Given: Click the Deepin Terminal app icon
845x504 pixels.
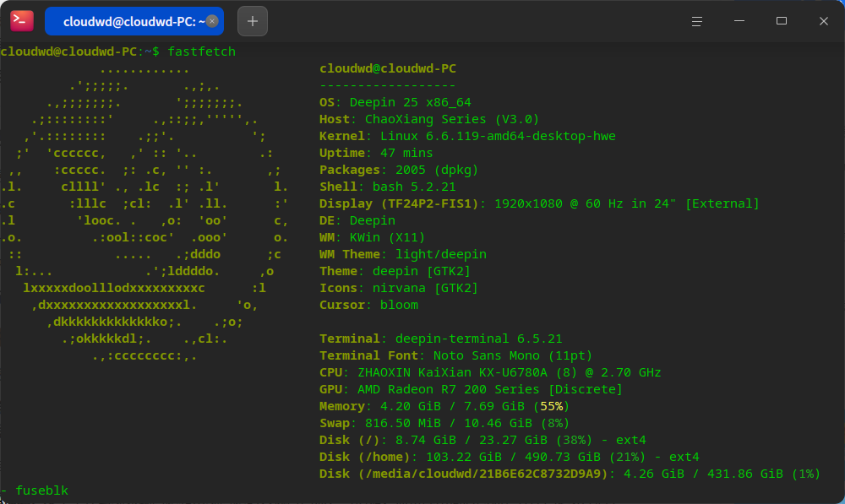Looking at the screenshot, I should click(22, 21).
